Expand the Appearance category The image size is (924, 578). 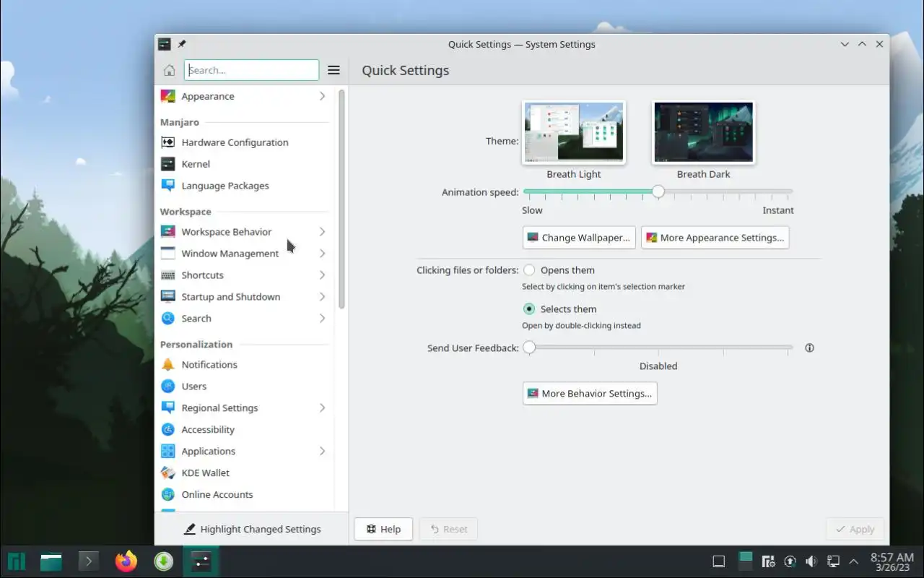point(322,96)
